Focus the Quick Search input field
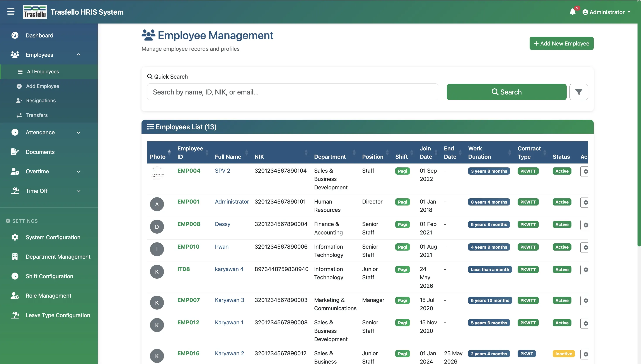Screen dimensions: 641x364 293,92
